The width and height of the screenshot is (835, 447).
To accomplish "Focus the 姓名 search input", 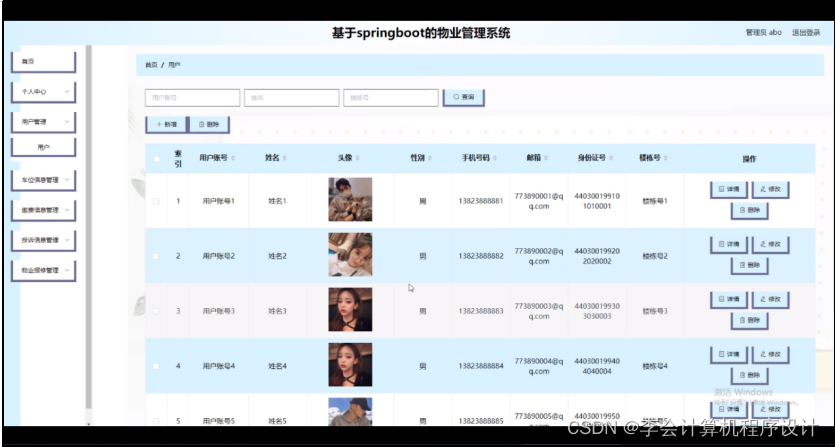I will point(291,98).
